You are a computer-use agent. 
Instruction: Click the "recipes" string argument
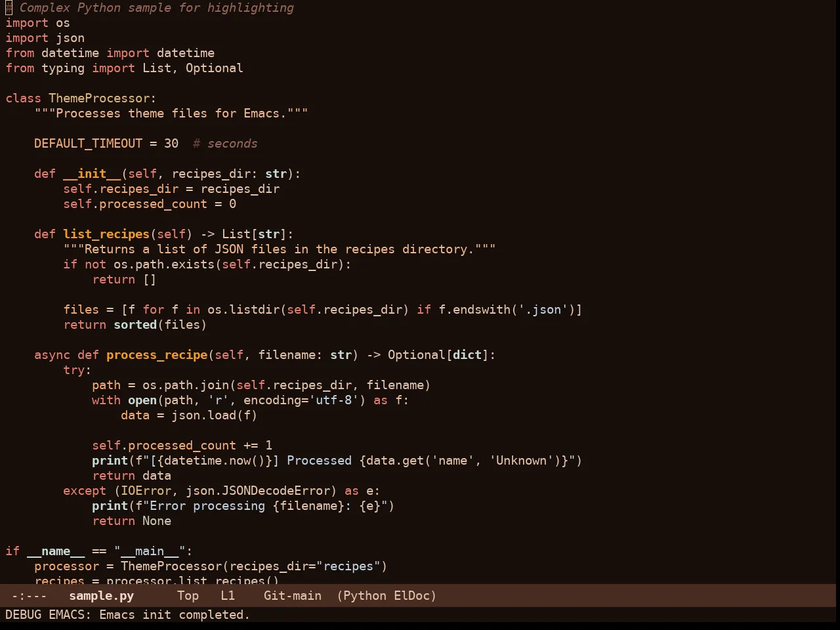click(348, 566)
